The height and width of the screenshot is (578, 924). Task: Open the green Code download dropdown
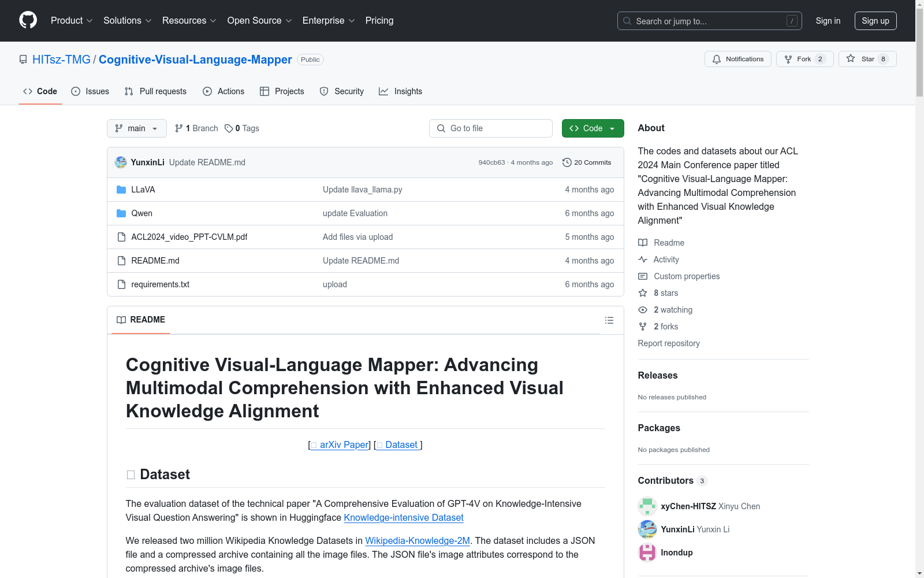[593, 128]
